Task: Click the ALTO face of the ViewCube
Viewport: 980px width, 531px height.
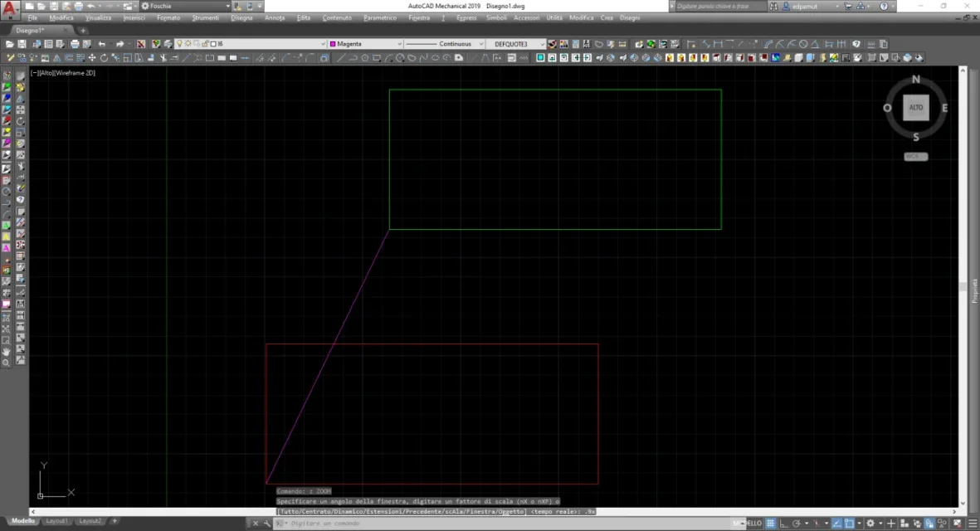Action: click(x=916, y=108)
